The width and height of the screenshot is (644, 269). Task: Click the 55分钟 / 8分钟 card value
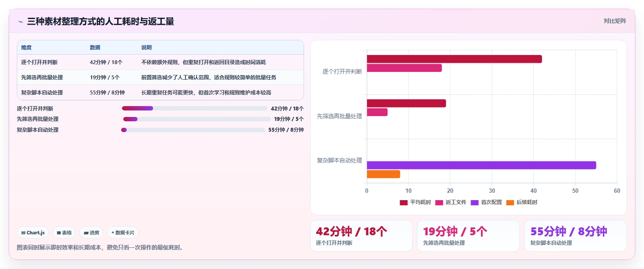point(569,232)
